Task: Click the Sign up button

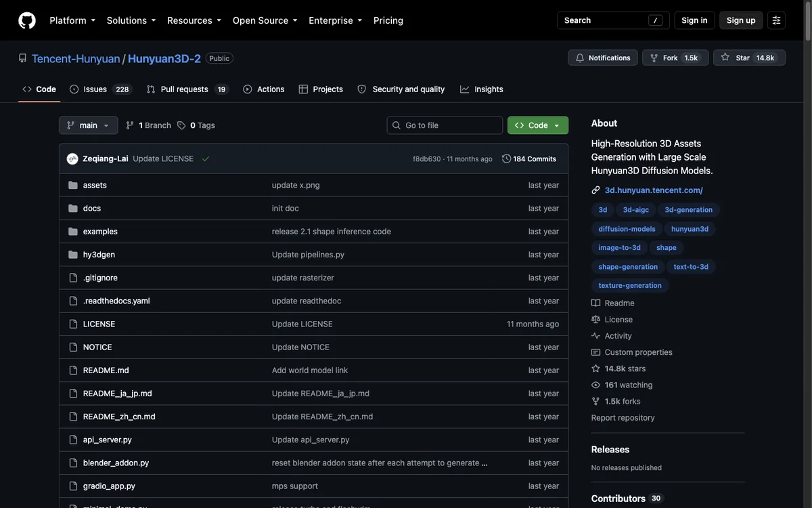Action: coord(741,20)
